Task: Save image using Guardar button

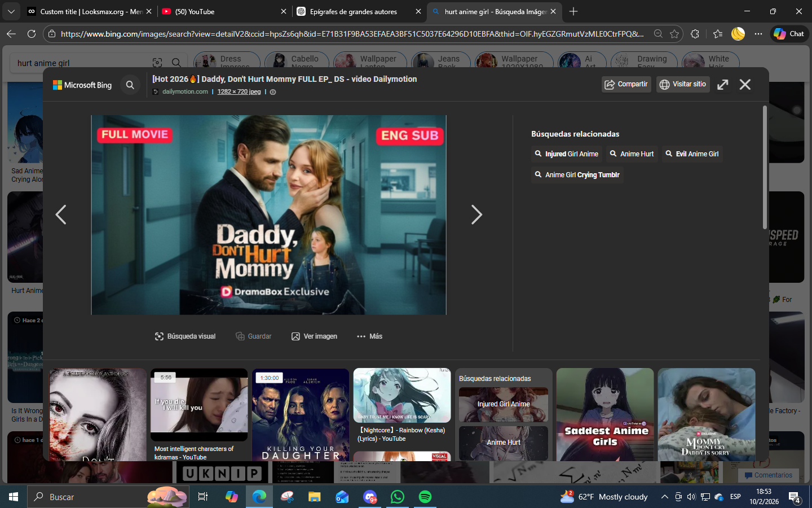Action: point(254,336)
